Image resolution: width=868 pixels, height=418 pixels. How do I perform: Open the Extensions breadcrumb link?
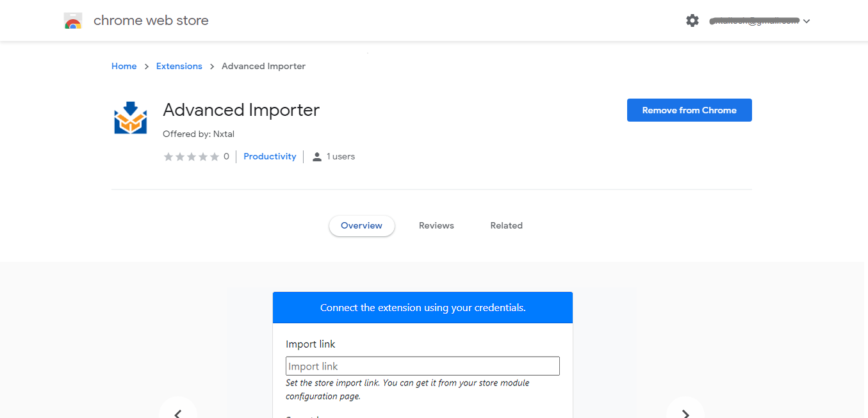pyautogui.click(x=179, y=66)
